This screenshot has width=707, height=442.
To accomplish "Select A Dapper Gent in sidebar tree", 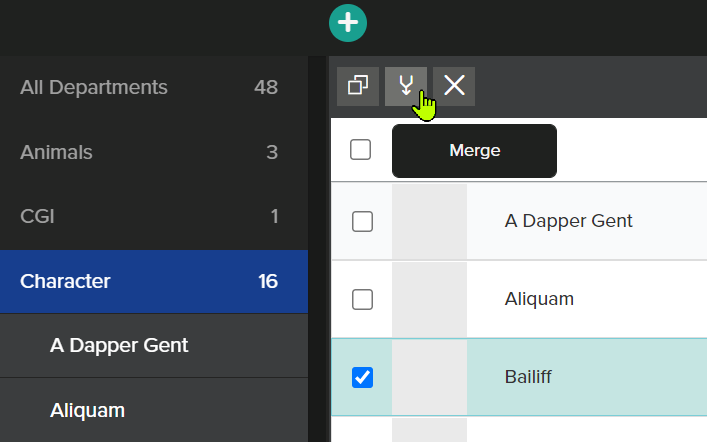I will (154, 346).
